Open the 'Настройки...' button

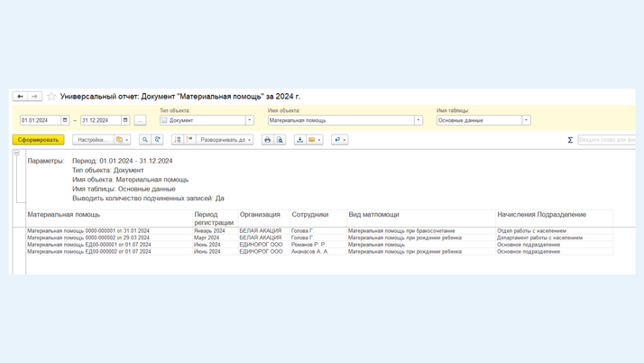tap(92, 140)
